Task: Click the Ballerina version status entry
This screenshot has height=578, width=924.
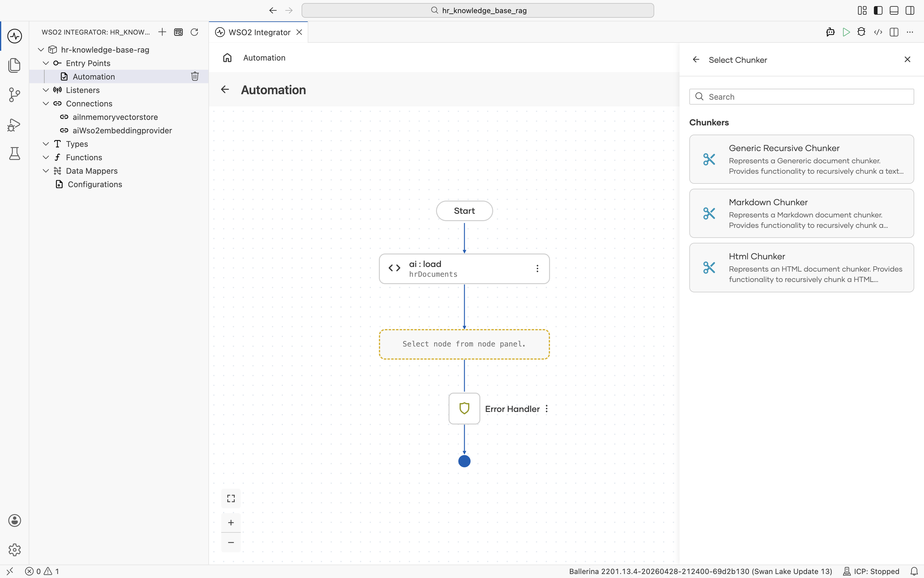Action: [701, 572]
